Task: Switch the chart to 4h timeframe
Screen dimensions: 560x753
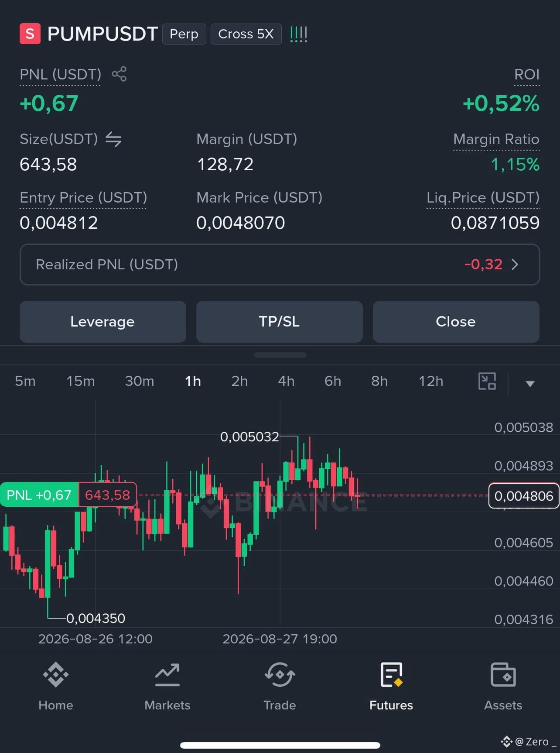Action: click(x=286, y=381)
